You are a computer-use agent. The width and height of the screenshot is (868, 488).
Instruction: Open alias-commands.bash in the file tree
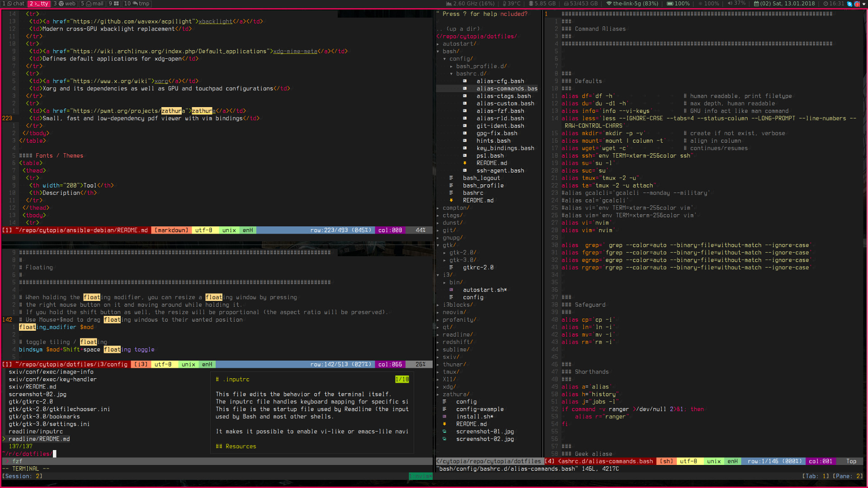[x=507, y=89]
